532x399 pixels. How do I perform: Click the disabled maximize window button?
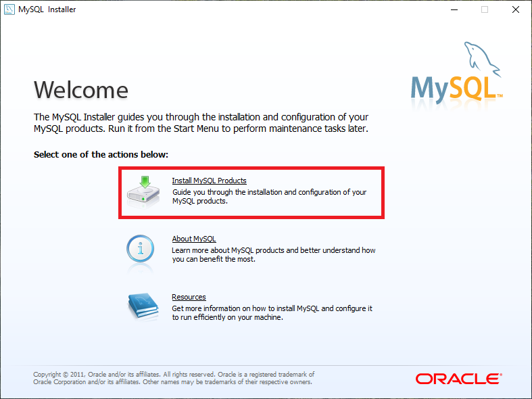pos(485,9)
